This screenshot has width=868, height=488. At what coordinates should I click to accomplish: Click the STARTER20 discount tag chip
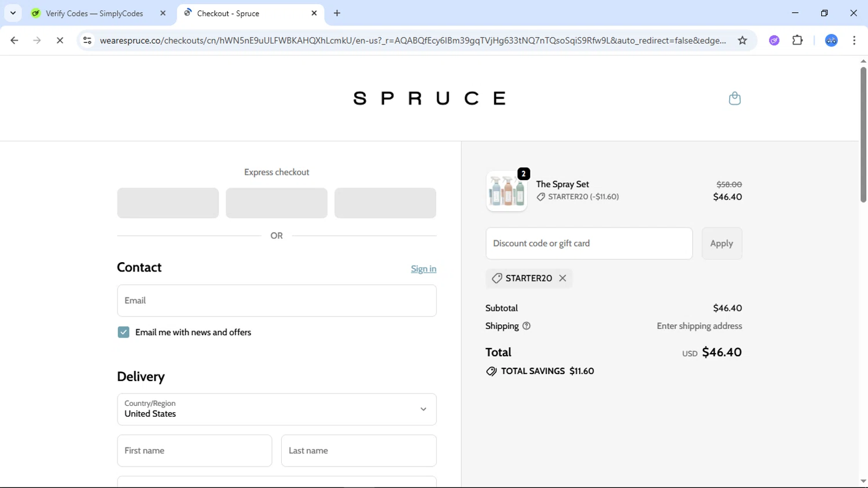[x=529, y=278]
